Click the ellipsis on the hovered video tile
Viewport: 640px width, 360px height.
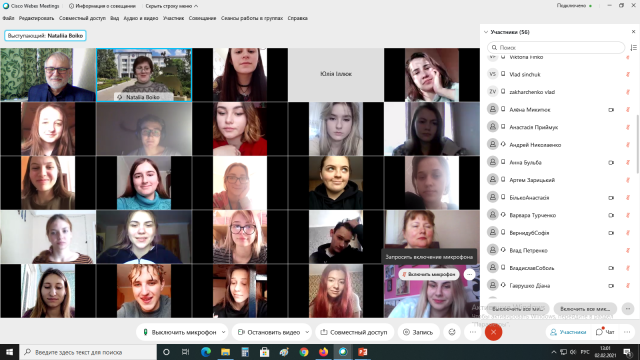click(469, 274)
